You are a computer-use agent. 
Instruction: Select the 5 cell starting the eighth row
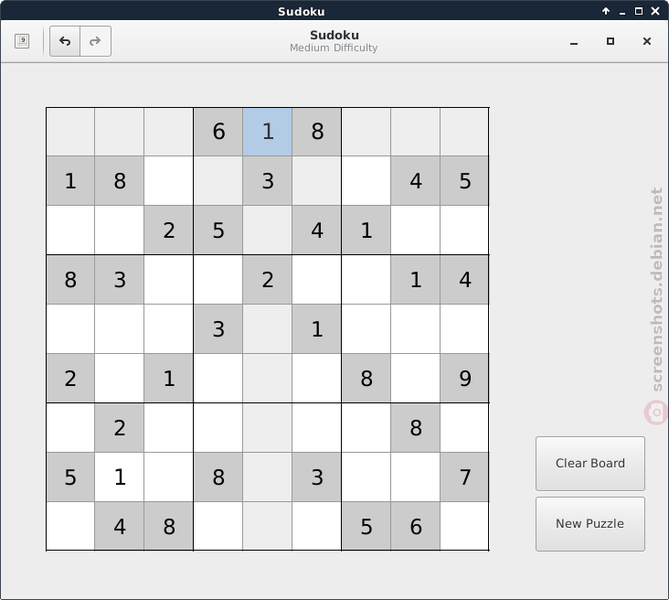pos(70,477)
